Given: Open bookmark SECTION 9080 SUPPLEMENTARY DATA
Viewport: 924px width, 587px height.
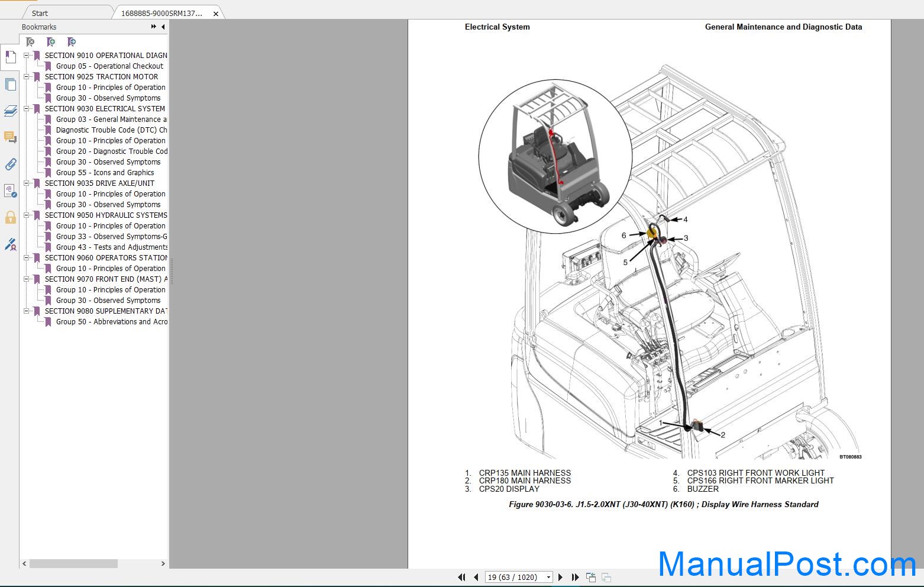Looking at the screenshot, I should 106,311.
